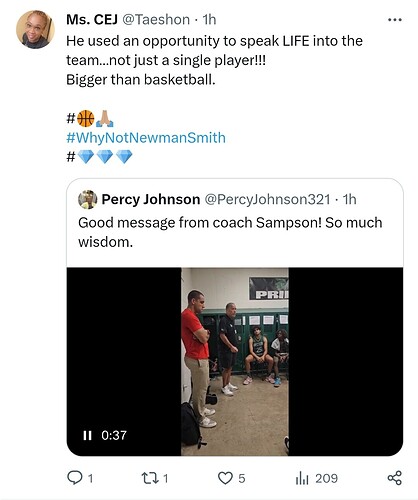Screen dimensions: 418x500
Task: Click the 1h timestamp of Ms. CEJ's tweet
Action: (x=210, y=20)
